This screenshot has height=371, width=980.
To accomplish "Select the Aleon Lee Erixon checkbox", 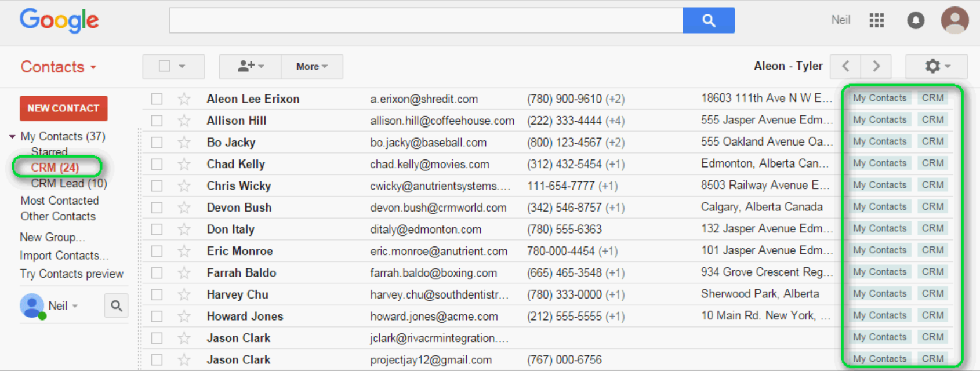I will click(157, 99).
